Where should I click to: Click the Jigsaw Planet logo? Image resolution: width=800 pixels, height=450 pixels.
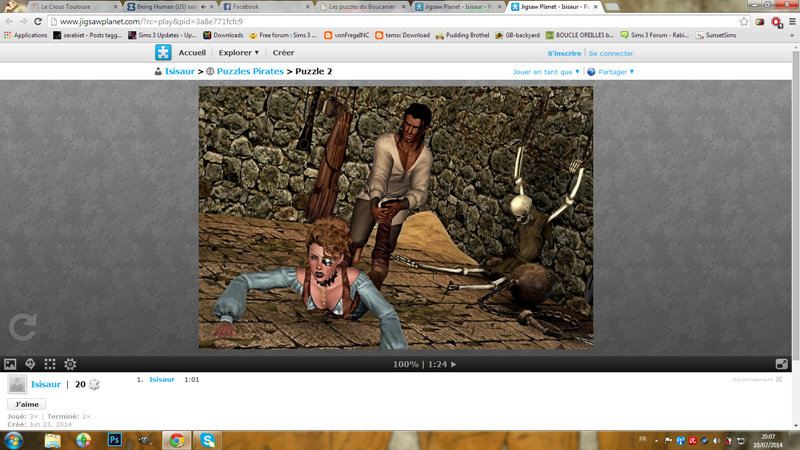(163, 53)
